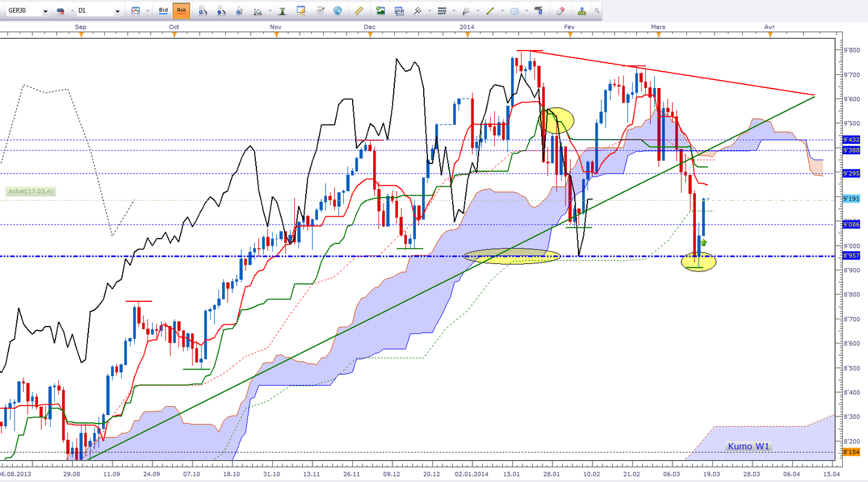Select the Fibonacci lines tool
Viewport: 868px width, 482px height.
[442, 11]
